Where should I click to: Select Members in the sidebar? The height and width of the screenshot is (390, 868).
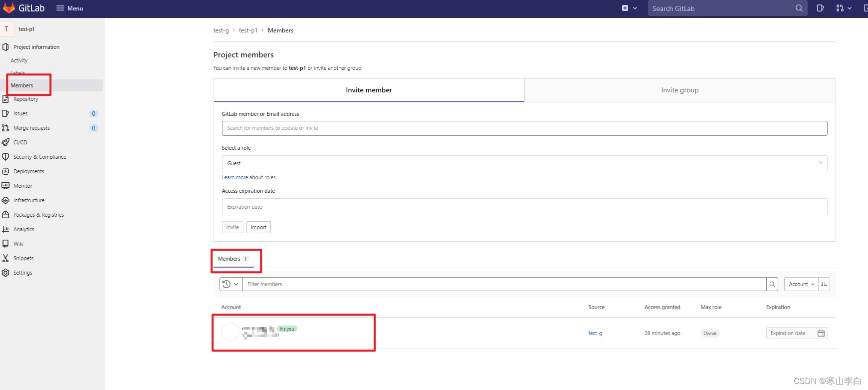(x=22, y=85)
